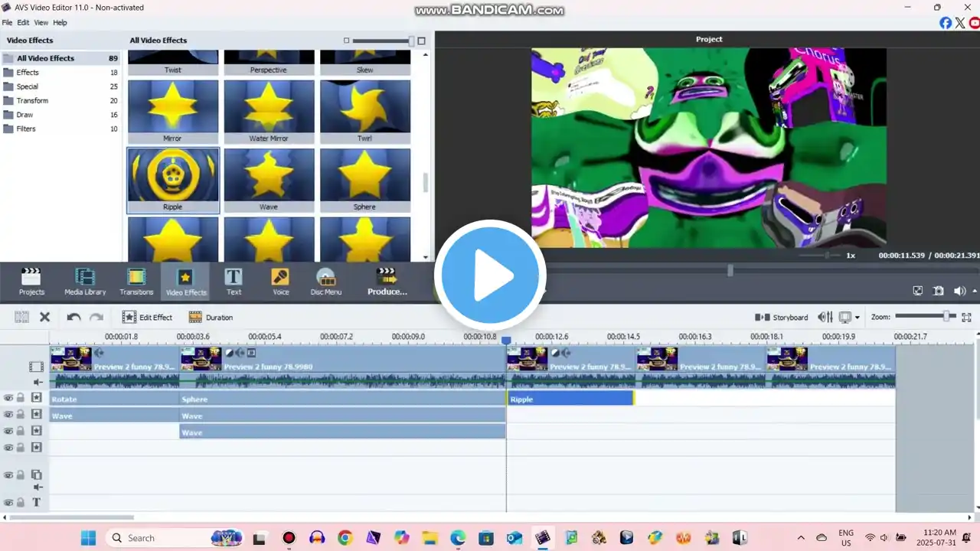Open the Help menu
The width and height of the screenshot is (980, 551).
tap(60, 23)
